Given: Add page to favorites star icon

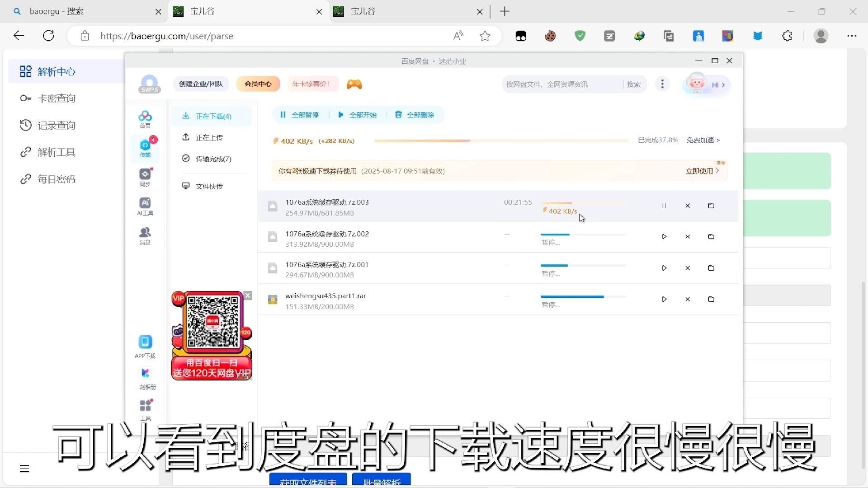Looking at the screenshot, I should point(485,36).
